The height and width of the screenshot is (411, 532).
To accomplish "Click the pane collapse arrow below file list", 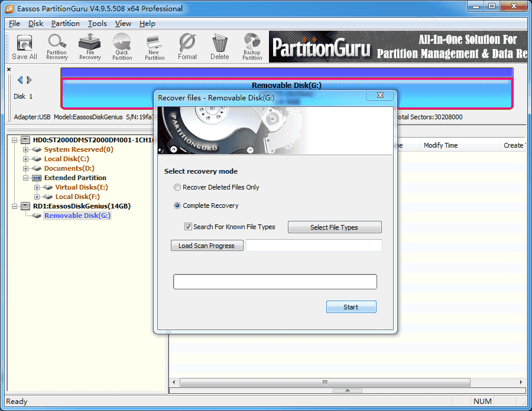I will click(x=348, y=390).
